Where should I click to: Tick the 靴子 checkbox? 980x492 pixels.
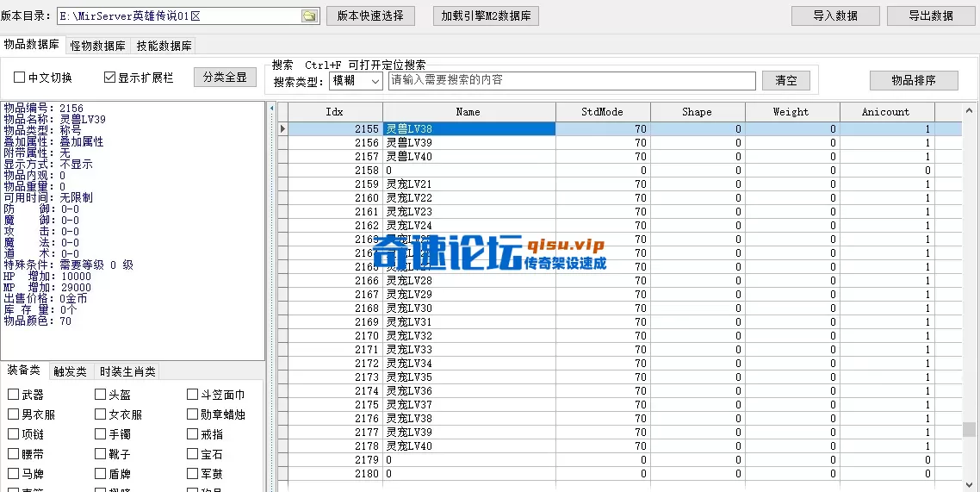pyautogui.click(x=100, y=454)
